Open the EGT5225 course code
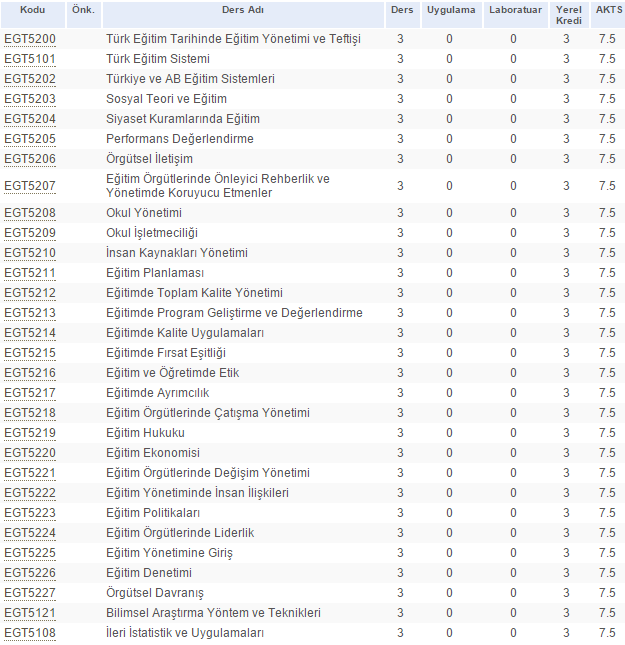The width and height of the screenshot is (625, 645). (30, 553)
